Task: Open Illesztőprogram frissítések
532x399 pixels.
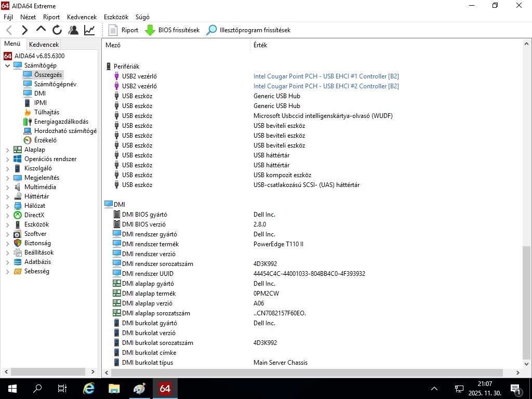Action: tap(249, 30)
